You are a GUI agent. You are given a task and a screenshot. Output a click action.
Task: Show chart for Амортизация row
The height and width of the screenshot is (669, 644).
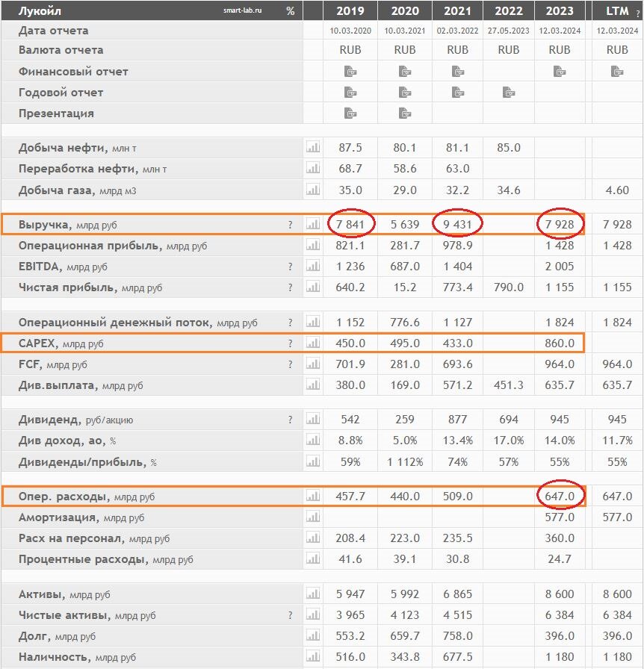(x=313, y=517)
